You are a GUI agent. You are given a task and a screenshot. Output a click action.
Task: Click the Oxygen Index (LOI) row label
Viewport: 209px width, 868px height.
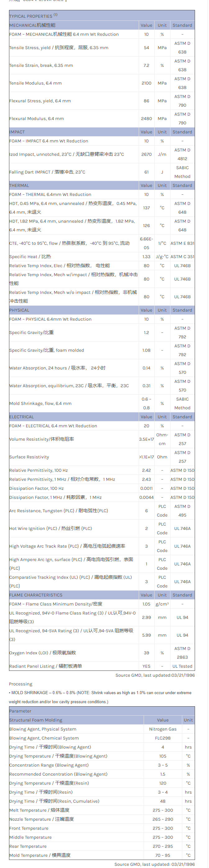[x=43, y=653]
